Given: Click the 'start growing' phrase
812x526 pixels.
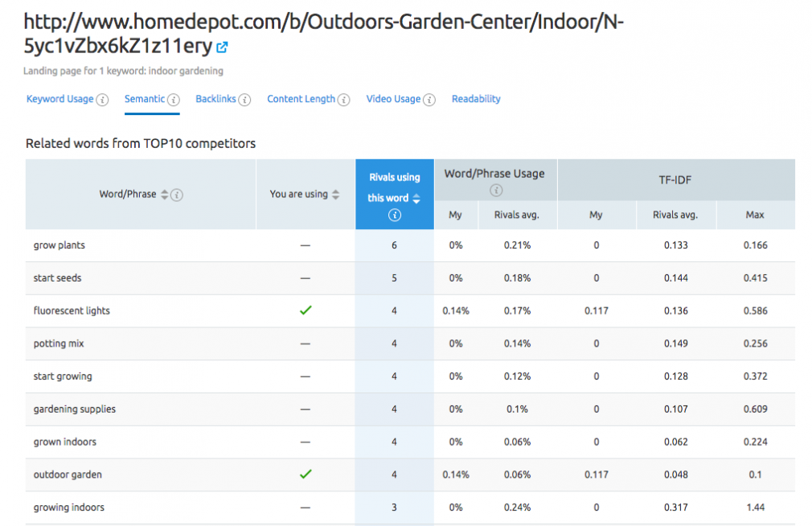Looking at the screenshot, I should coord(63,376).
